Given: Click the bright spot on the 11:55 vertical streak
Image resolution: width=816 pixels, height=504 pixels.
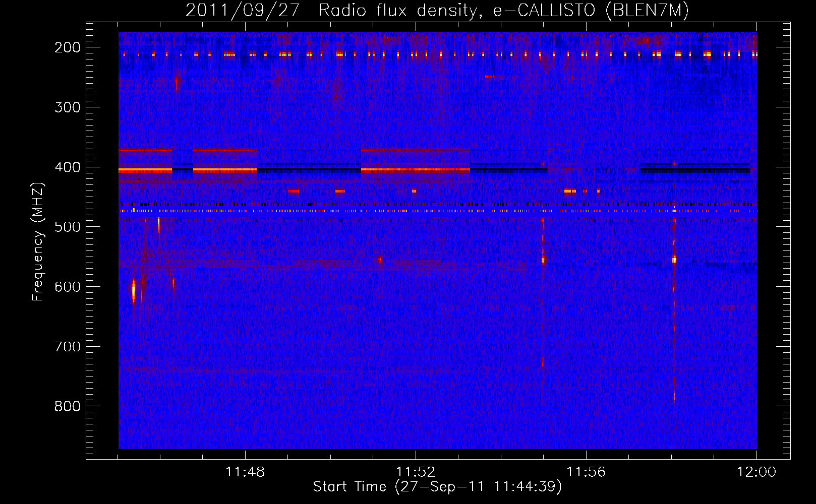Looking at the screenshot, I should [543, 260].
